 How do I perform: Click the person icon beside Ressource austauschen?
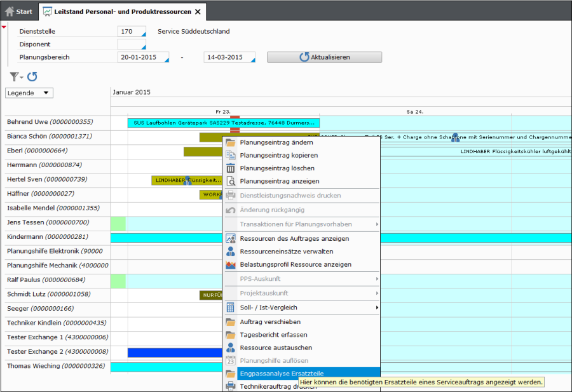pyautogui.click(x=231, y=348)
